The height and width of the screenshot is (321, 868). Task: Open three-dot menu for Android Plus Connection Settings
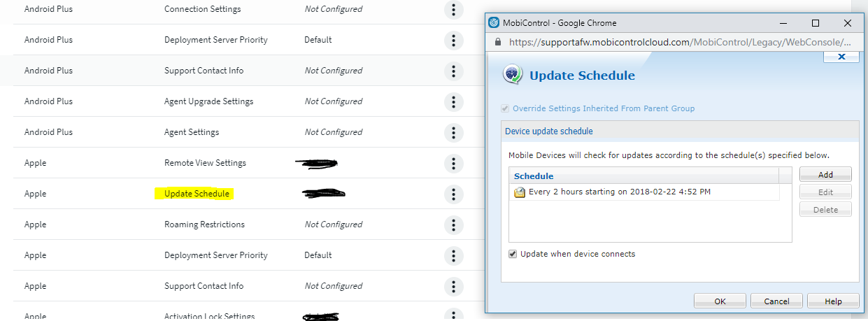(x=453, y=10)
